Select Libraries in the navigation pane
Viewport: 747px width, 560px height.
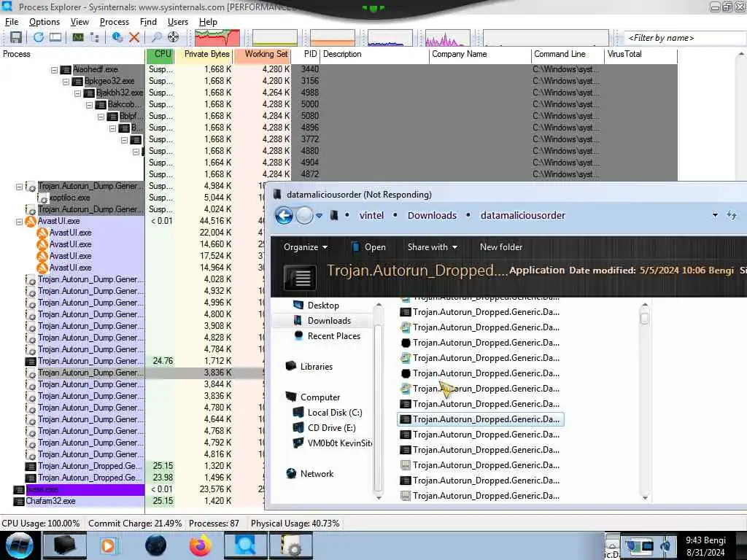(317, 367)
